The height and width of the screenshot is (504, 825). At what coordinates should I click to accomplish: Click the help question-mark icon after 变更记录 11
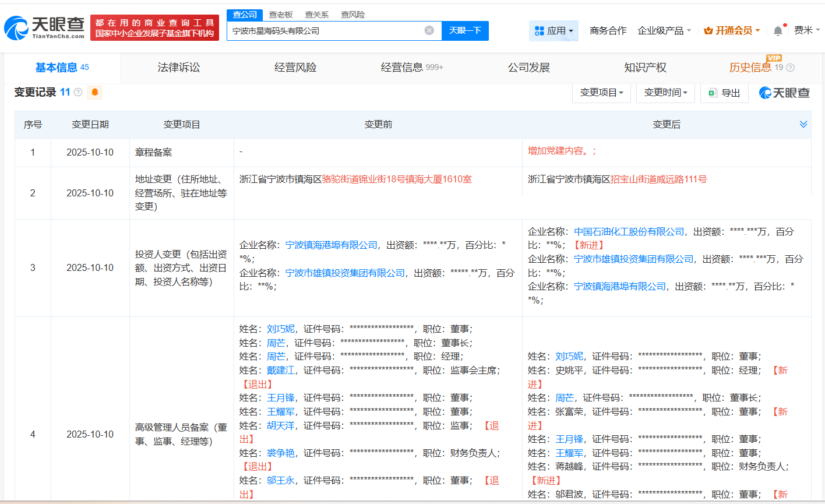77,93
